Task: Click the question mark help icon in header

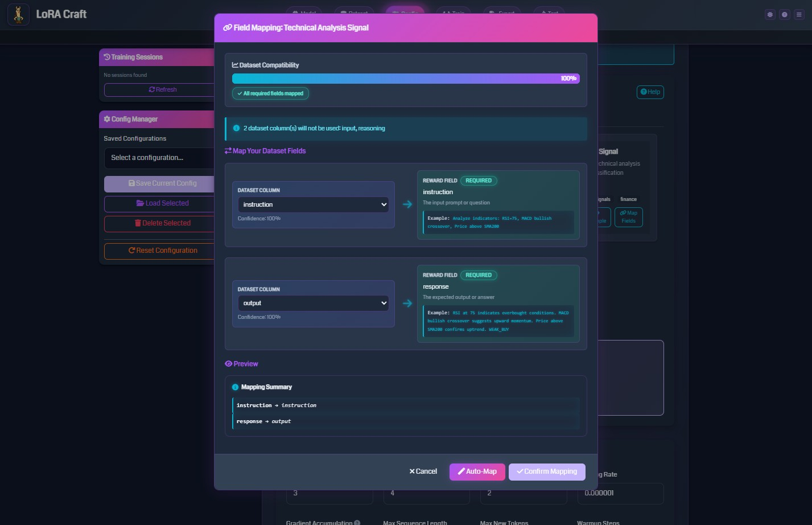Action: click(x=785, y=15)
